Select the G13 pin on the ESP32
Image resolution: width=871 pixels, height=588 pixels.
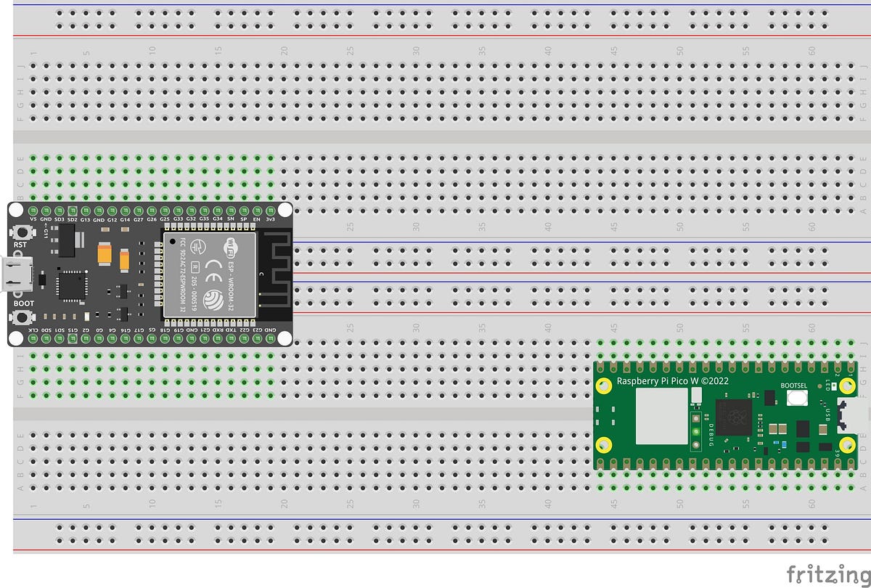click(x=86, y=211)
